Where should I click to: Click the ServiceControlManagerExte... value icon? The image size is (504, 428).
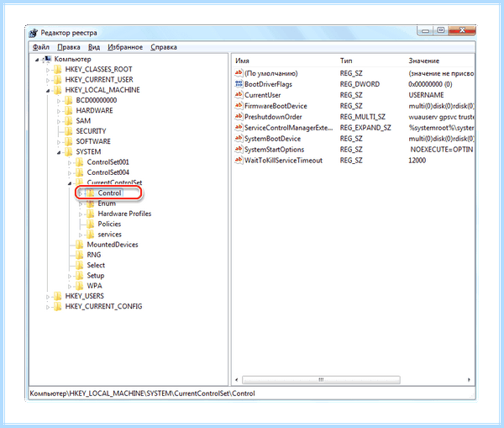(239, 128)
